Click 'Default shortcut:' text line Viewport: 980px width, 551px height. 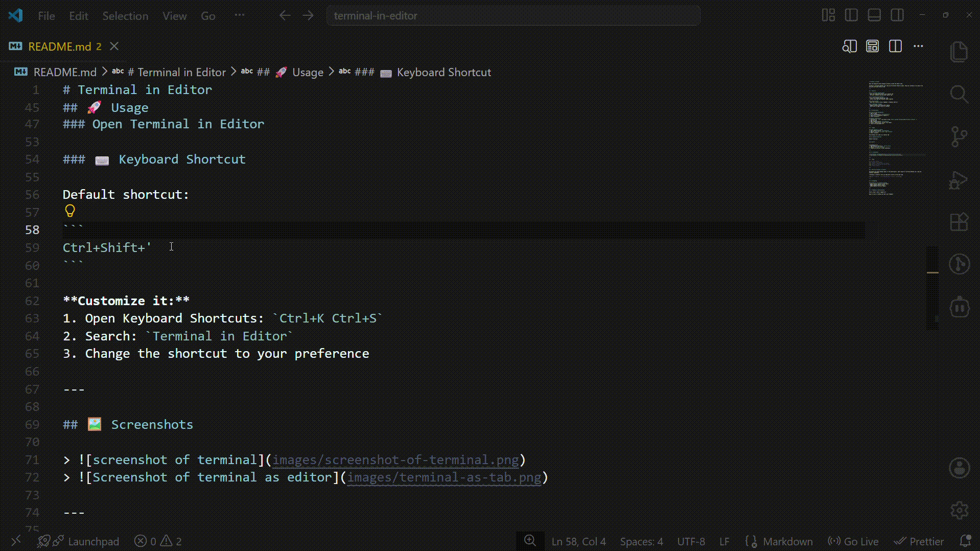(x=126, y=194)
